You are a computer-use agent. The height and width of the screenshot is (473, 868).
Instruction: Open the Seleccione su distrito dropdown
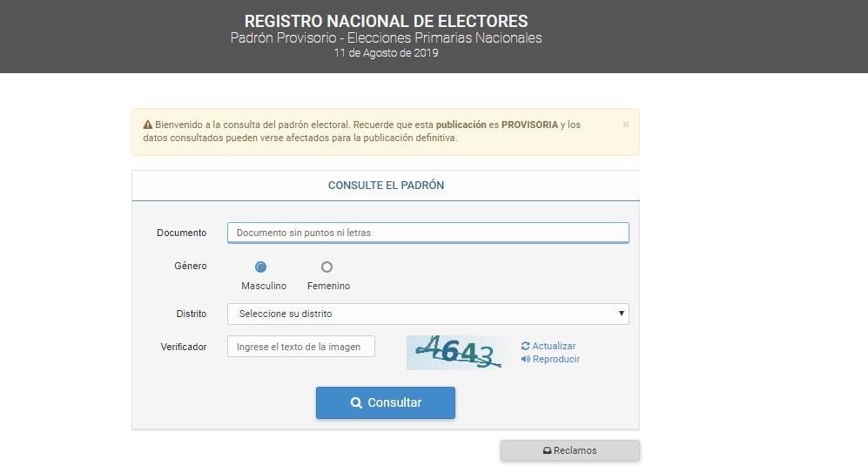(428, 314)
